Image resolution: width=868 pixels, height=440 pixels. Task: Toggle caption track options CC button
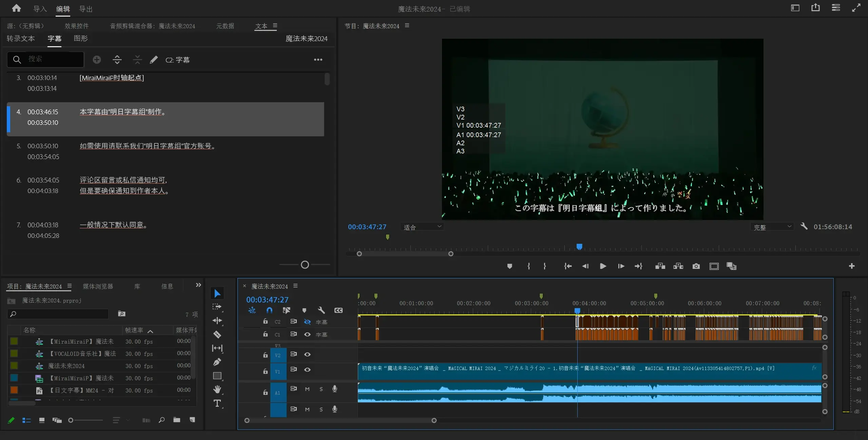[338, 310]
